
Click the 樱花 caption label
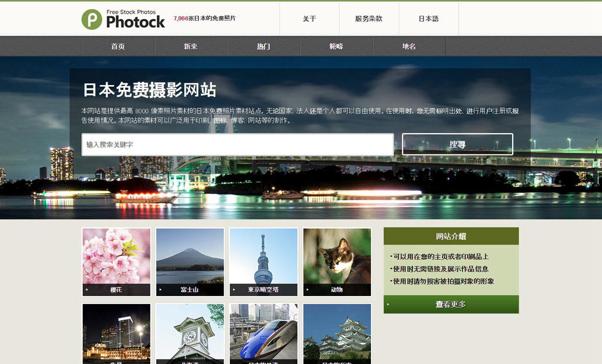(x=116, y=290)
